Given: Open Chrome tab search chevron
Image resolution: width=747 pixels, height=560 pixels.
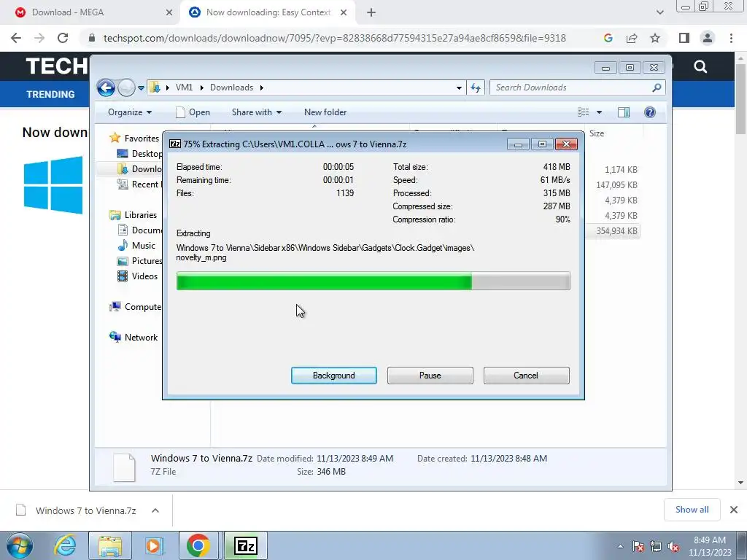Looking at the screenshot, I should click(659, 12).
